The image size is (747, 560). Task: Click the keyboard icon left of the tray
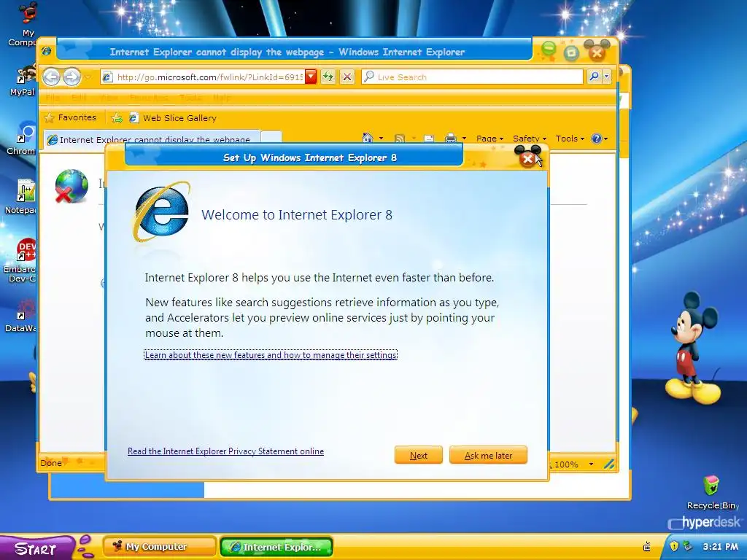pos(647,546)
